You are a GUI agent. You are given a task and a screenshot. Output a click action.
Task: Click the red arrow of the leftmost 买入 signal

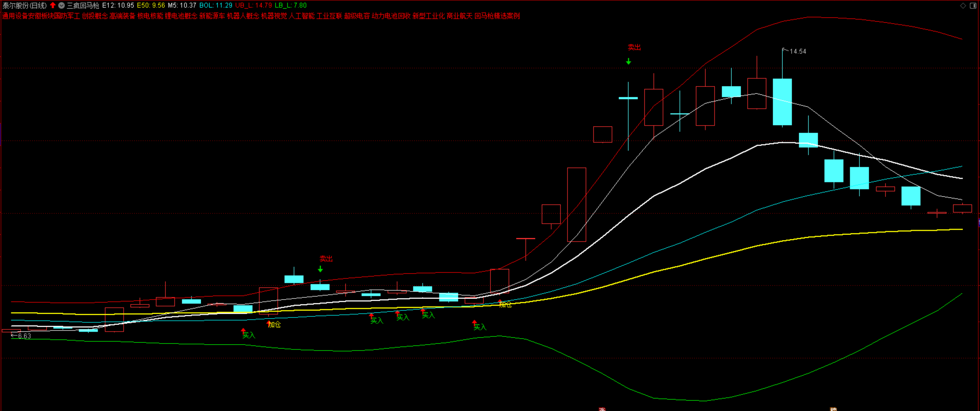(243, 330)
